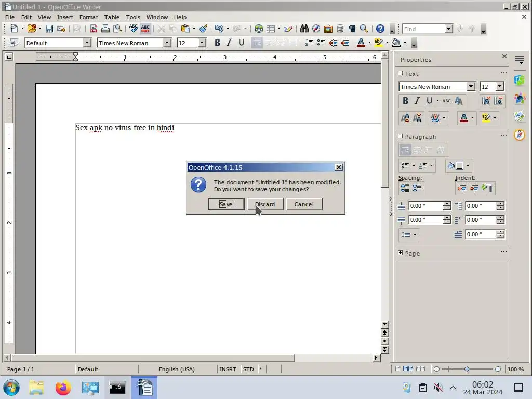Click the zoom in plus button

click(498, 369)
